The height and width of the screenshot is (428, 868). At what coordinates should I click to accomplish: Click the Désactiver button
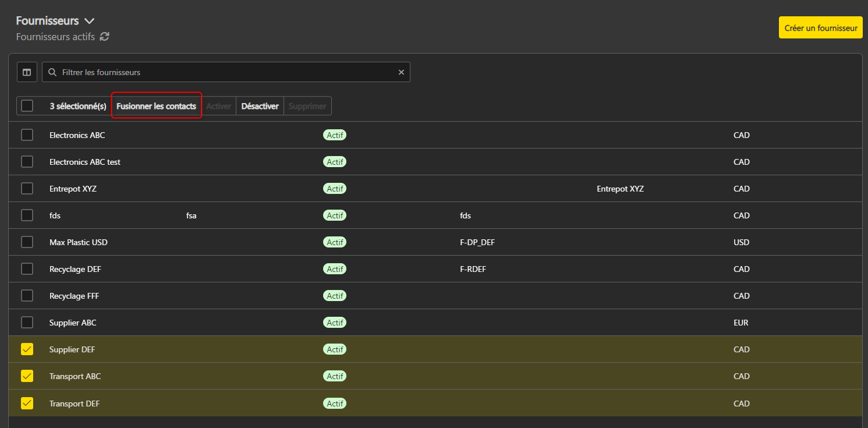coord(260,106)
